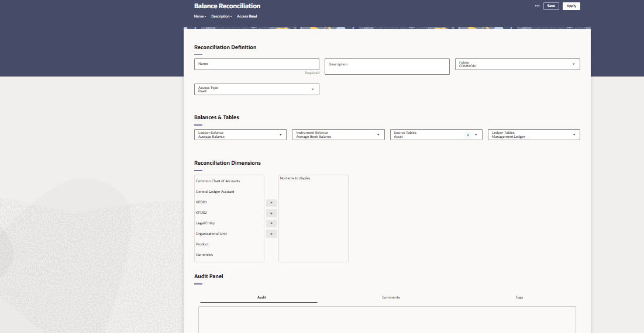644x333 pixels.
Task: Click the 'Access Read' header text
Action: tap(247, 16)
